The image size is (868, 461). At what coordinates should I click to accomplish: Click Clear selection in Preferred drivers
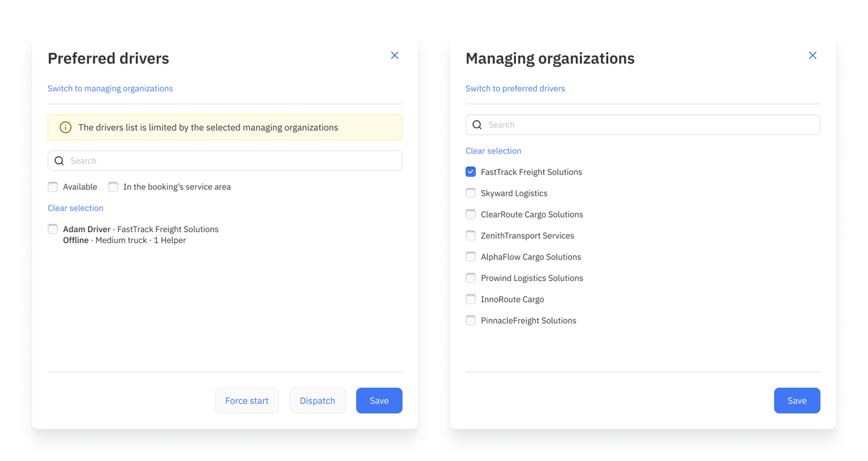(76, 208)
